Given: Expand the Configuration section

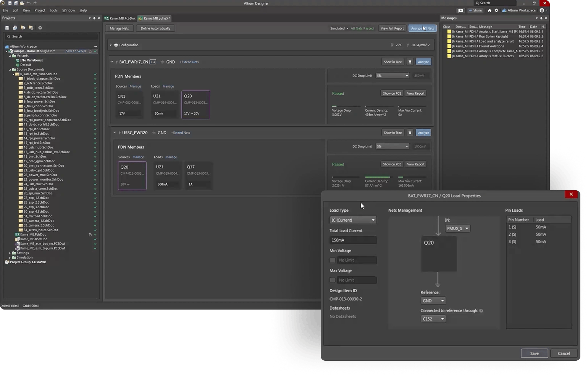Looking at the screenshot, I should pos(111,45).
